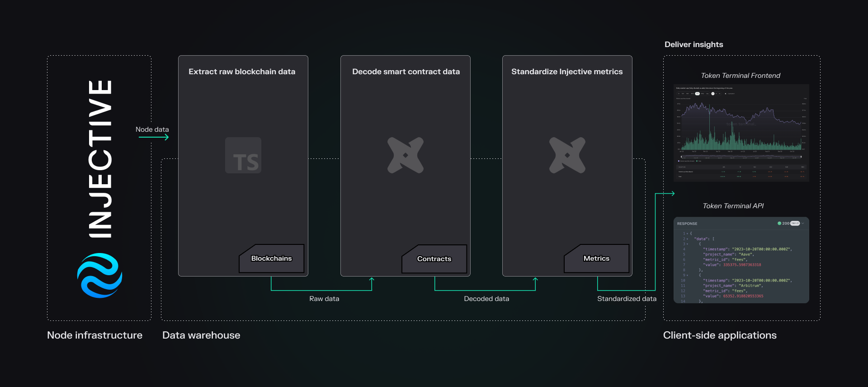Click the "Standardize Injective metrics" heading
Screen dimensions: 868x387
click(567, 72)
